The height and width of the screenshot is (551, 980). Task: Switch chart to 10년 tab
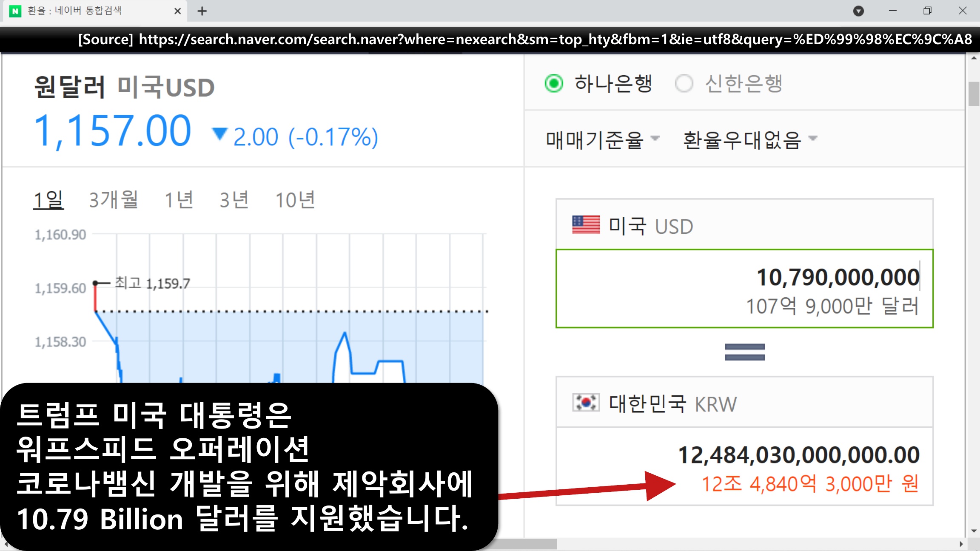click(x=295, y=199)
